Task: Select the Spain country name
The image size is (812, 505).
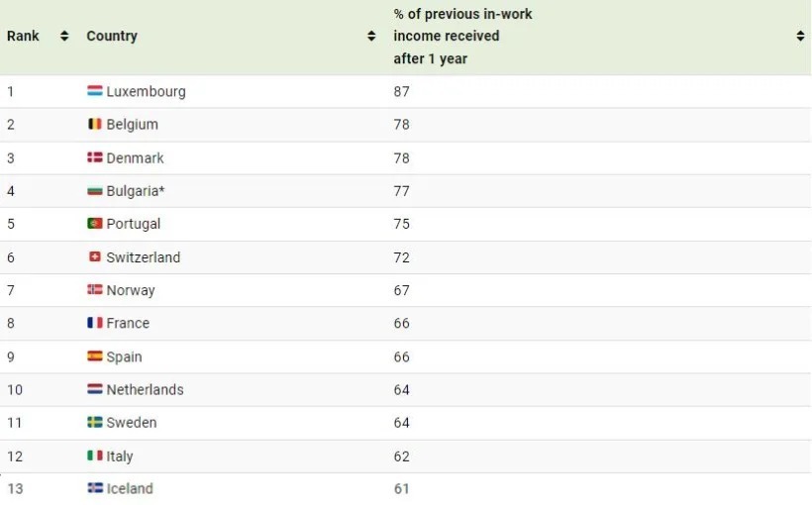Action: pos(125,356)
